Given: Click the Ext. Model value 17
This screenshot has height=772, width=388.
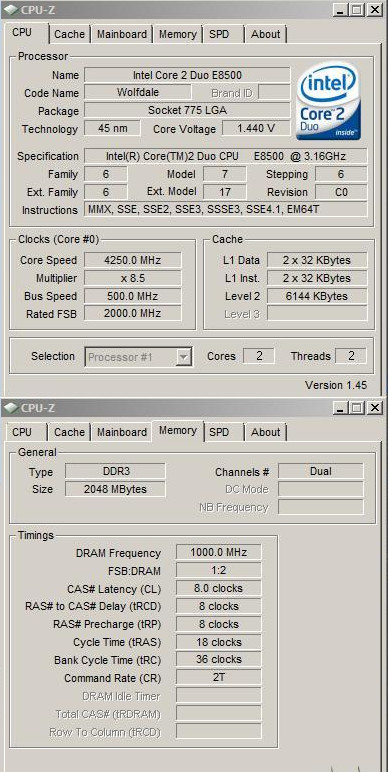Looking at the screenshot, I should point(225,192).
